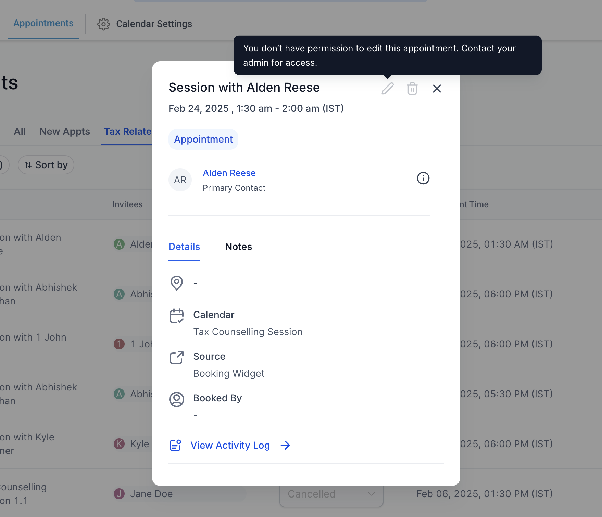Switch to the Notes tab
The width and height of the screenshot is (602, 517).
[x=238, y=247]
